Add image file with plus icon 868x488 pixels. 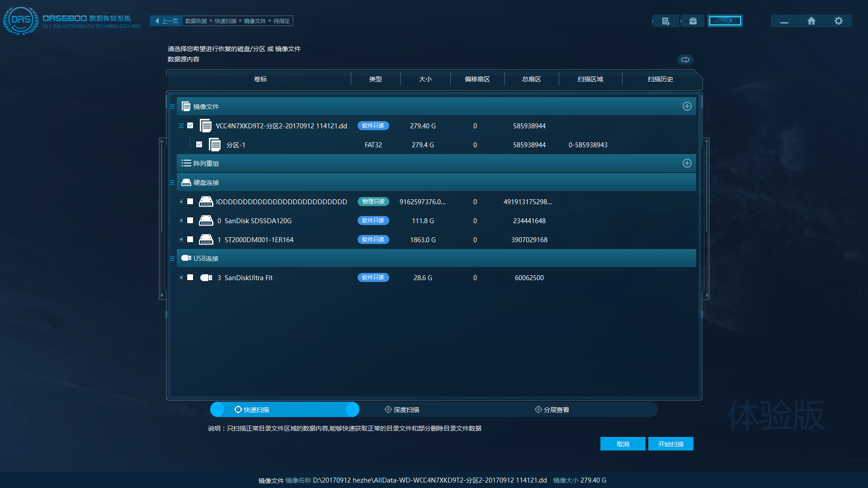687,106
